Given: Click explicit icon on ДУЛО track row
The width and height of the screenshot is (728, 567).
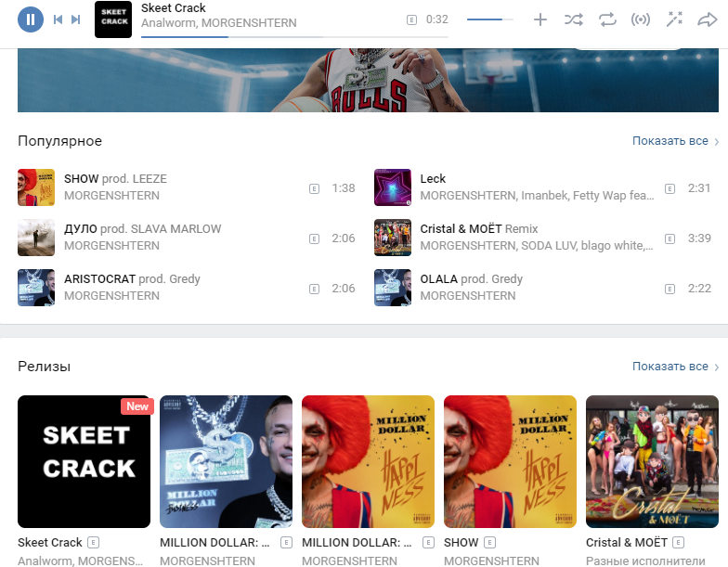Looking at the screenshot, I should (x=314, y=238).
